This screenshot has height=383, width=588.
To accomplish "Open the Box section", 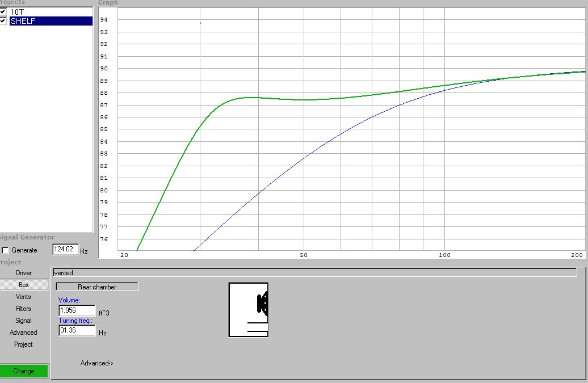I will (24, 285).
